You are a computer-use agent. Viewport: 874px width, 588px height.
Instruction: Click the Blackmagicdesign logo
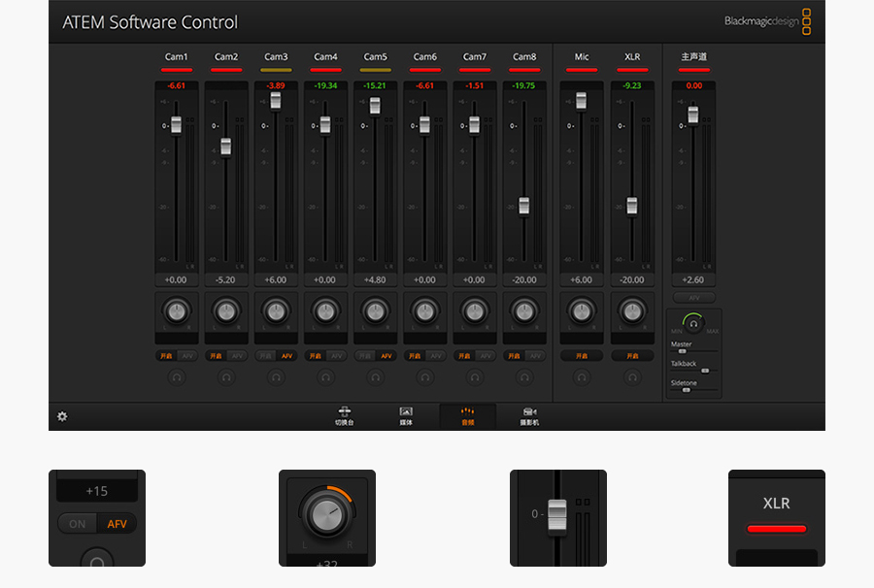tap(767, 21)
